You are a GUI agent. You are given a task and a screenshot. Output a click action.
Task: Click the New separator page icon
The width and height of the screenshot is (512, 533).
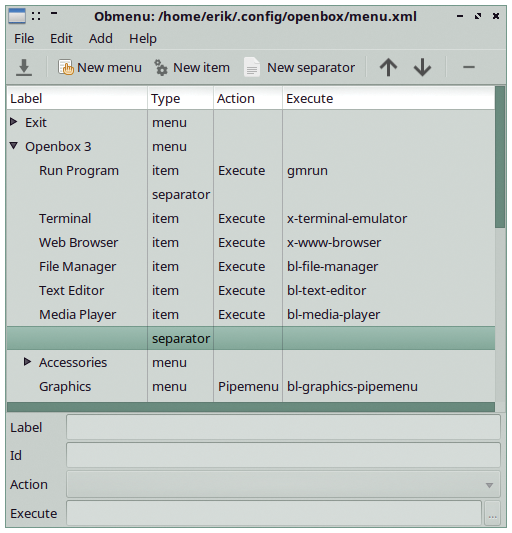coord(252,67)
